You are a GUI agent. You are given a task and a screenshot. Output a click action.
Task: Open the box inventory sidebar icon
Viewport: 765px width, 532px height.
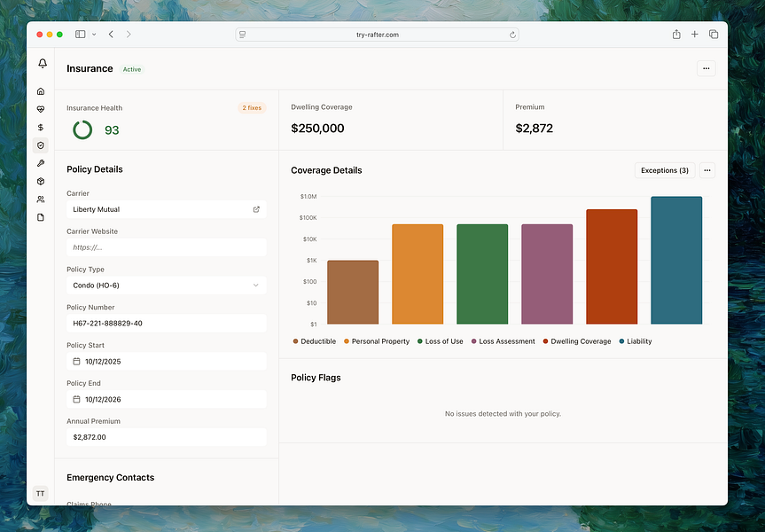(x=41, y=182)
